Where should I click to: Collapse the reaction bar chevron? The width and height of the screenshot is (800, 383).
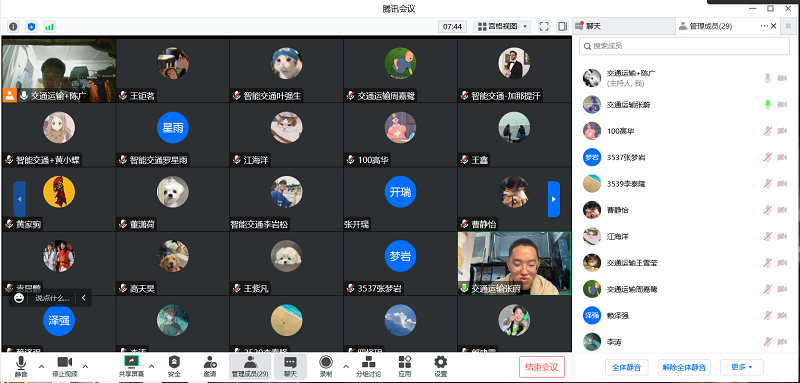click(x=84, y=298)
